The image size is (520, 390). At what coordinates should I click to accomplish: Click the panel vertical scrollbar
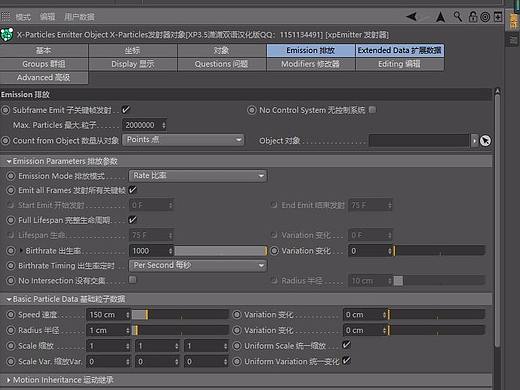point(497,220)
